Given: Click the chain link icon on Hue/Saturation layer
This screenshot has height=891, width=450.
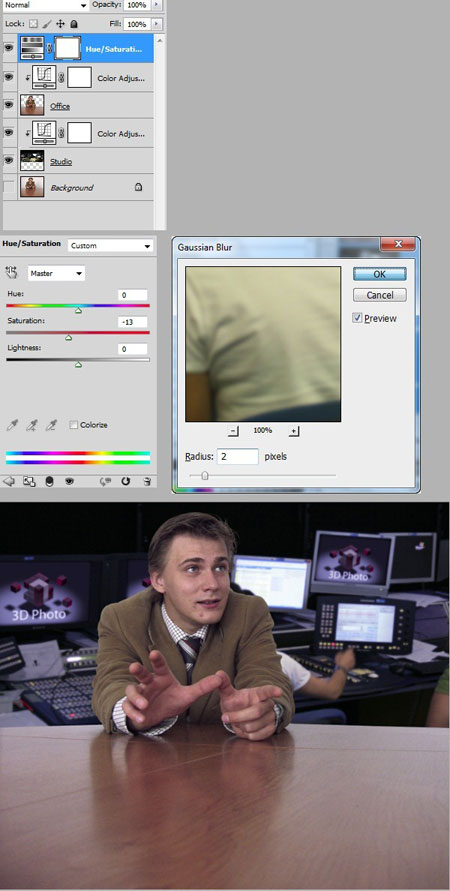Looking at the screenshot, I should tap(49, 49).
